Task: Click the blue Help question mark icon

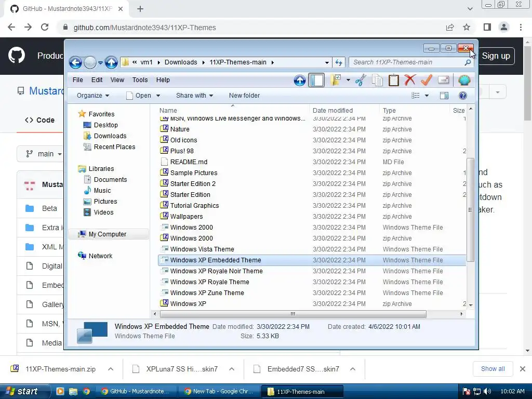Action: pyautogui.click(x=462, y=96)
